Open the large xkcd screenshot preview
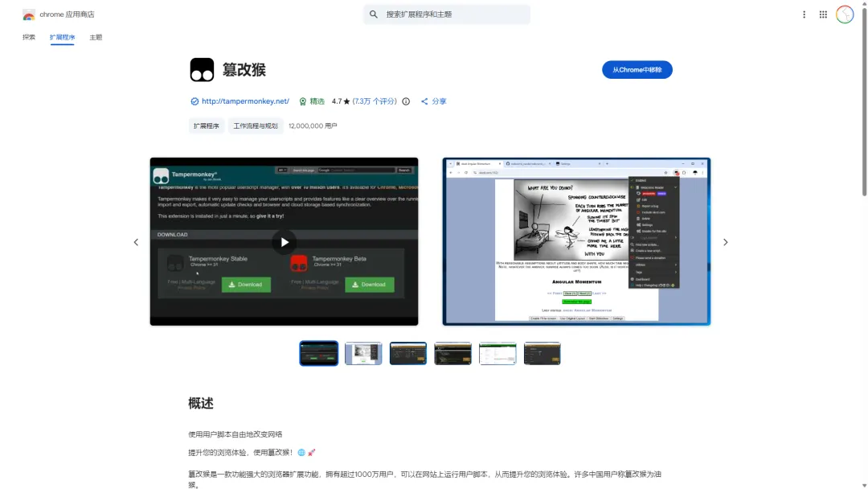The image size is (868, 489). coord(576,241)
